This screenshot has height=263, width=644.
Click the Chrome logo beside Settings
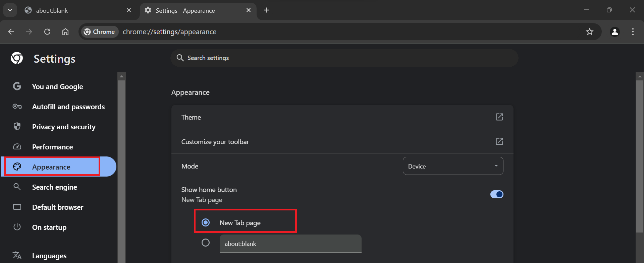(17, 58)
